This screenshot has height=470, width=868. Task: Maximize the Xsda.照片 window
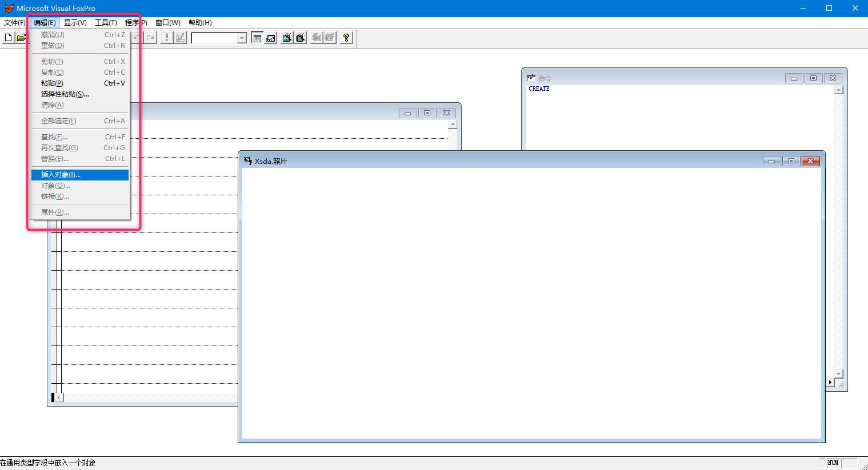(x=791, y=161)
